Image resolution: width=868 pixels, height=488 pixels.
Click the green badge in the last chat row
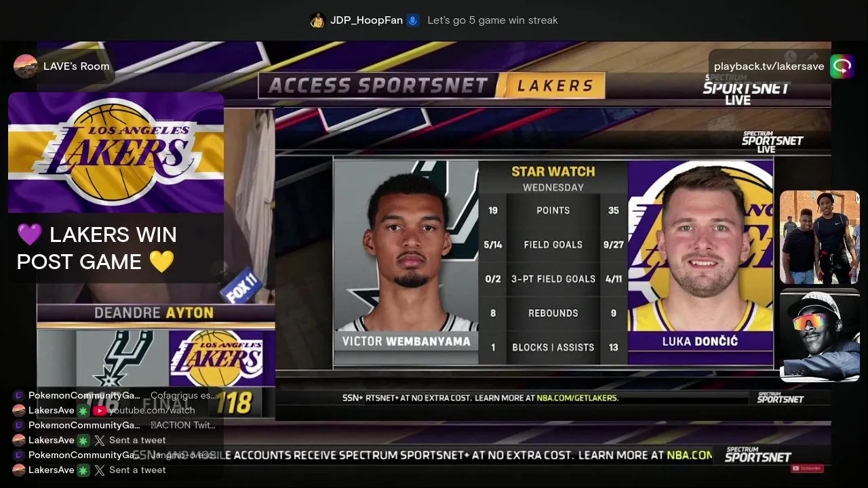click(83, 470)
